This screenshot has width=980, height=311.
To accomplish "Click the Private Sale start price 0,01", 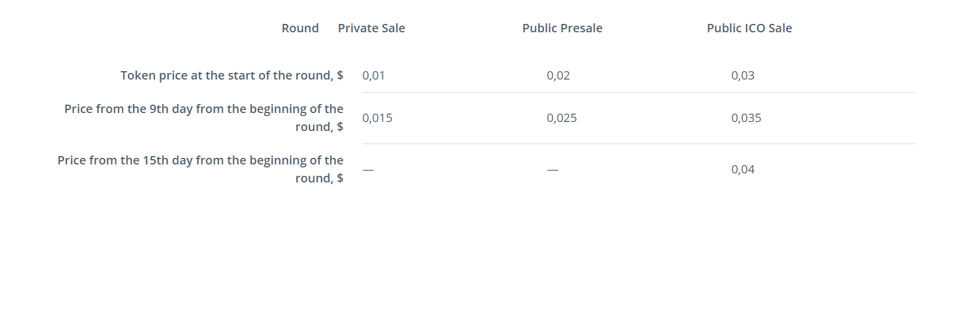I will (373, 75).
